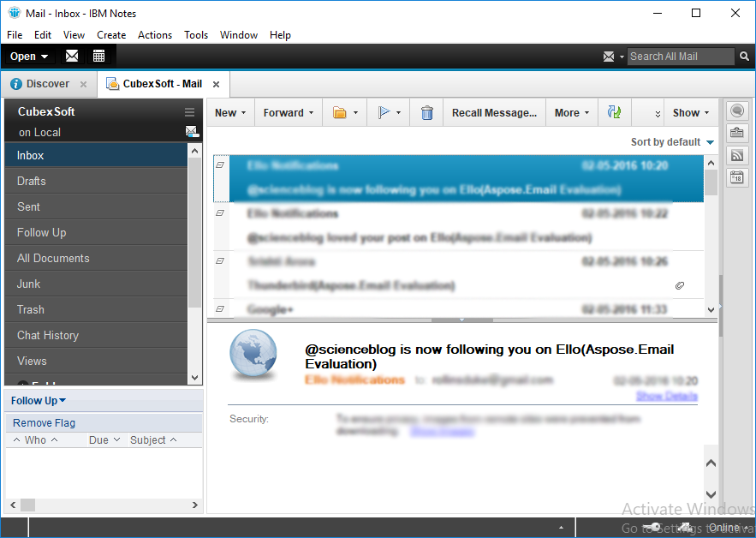
Task: Expand the New message dropdown
Action: coord(230,113)
